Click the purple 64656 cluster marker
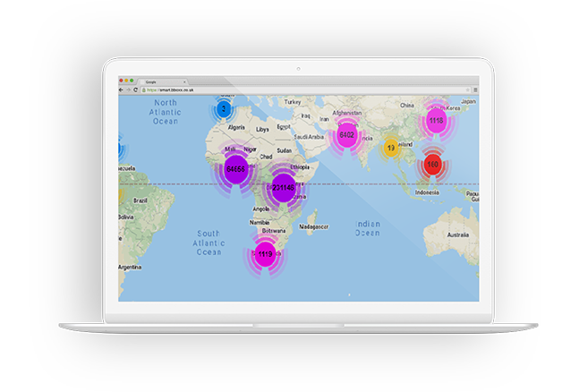 236,168
